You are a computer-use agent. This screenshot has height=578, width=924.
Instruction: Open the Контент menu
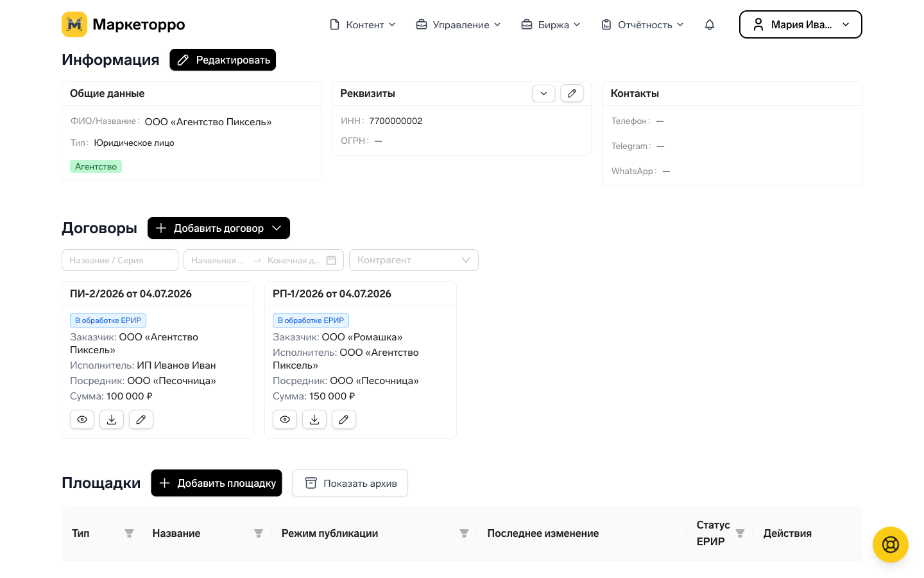363,24
